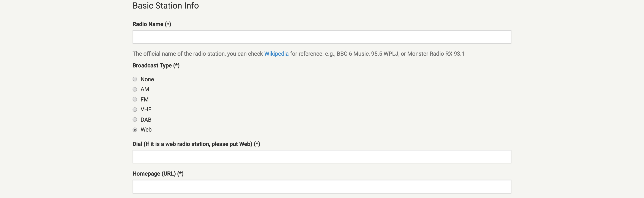Open the Wikipedia reference link
This screenshot has width=644, height=198.
(276, 54)
